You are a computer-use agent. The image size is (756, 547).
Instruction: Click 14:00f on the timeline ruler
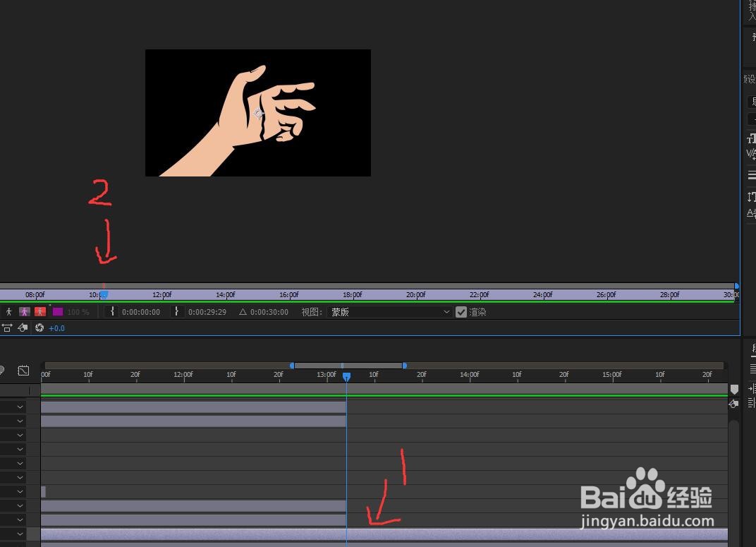[470, 374]
